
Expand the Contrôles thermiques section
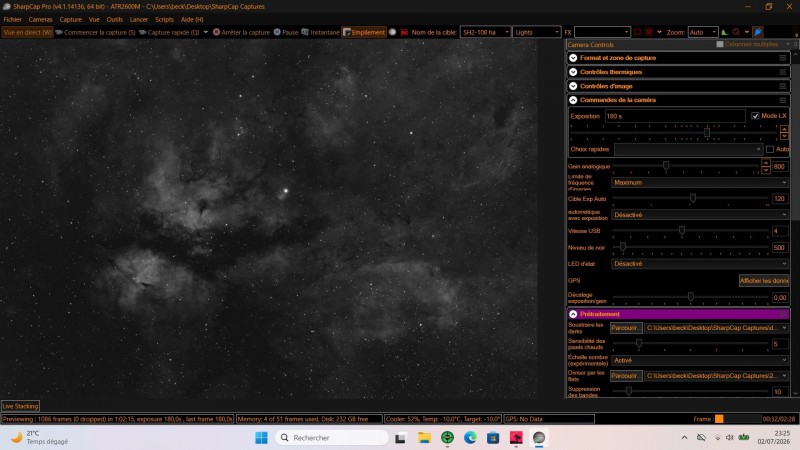click(x=573, y=72)
